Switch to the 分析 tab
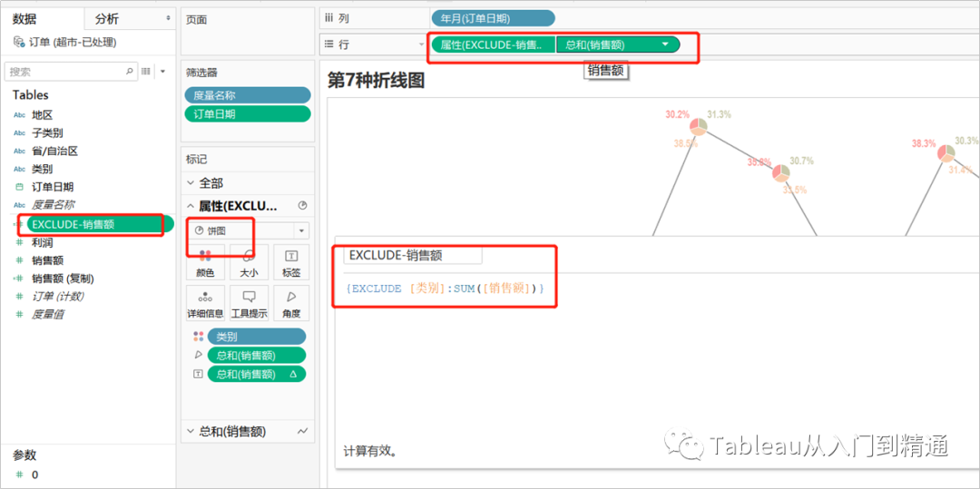This screenshot has height=489, width=980. coord(106,19)
